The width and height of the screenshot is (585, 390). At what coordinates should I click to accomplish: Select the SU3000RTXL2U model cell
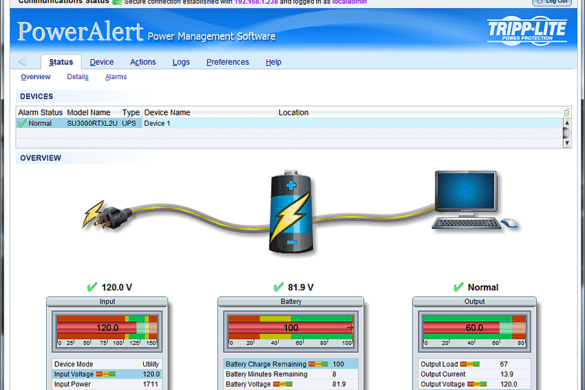(x=92, y=124)
